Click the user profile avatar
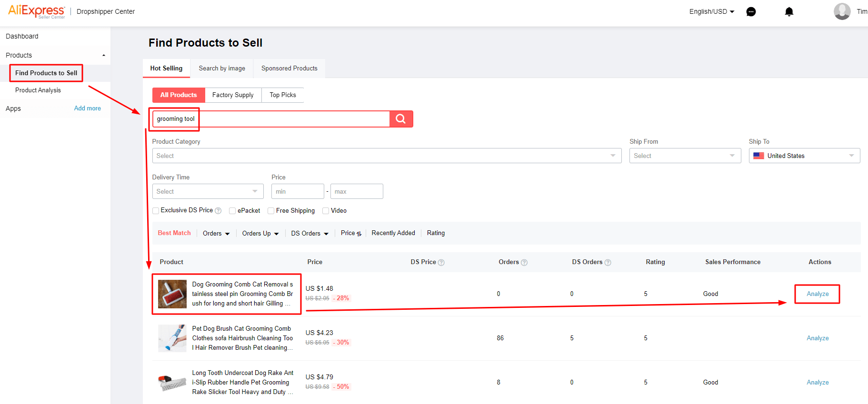 (x=842, y=11)
